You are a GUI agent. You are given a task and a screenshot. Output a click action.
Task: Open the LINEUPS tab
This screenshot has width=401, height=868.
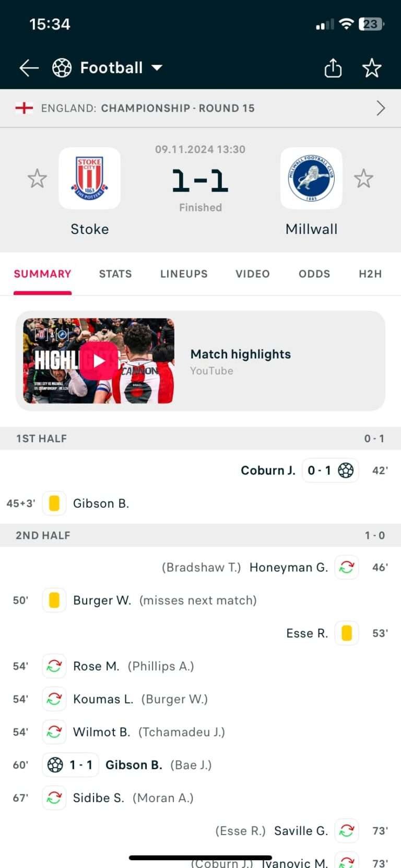click(x=184, y=274)
